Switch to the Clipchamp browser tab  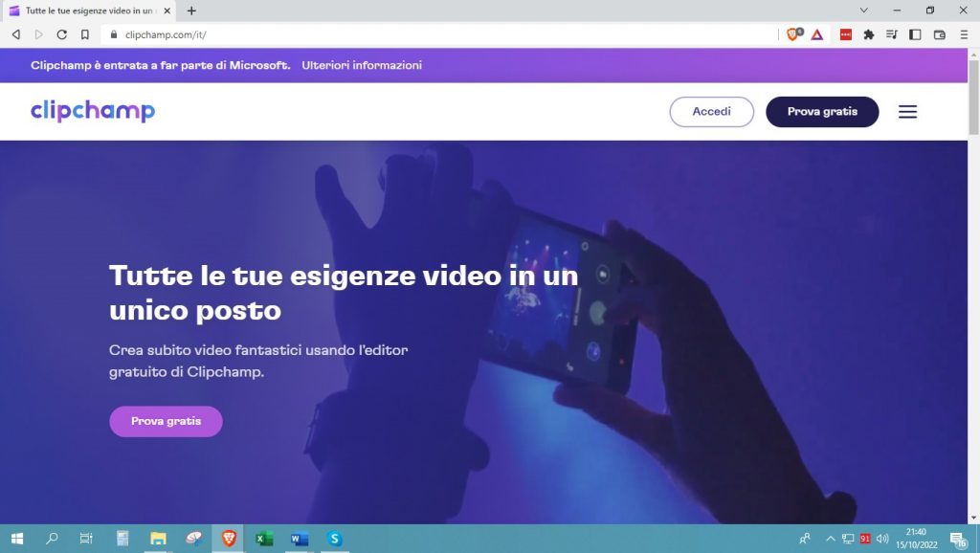91,10
